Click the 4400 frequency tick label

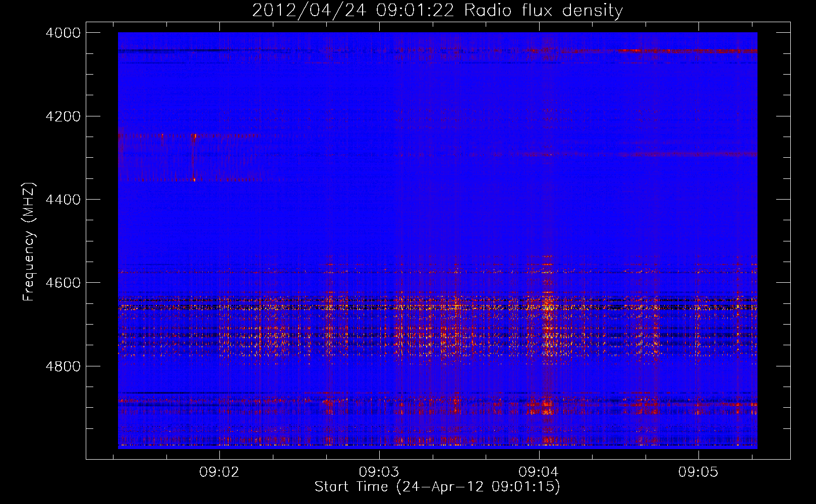[x=63, y=200]
